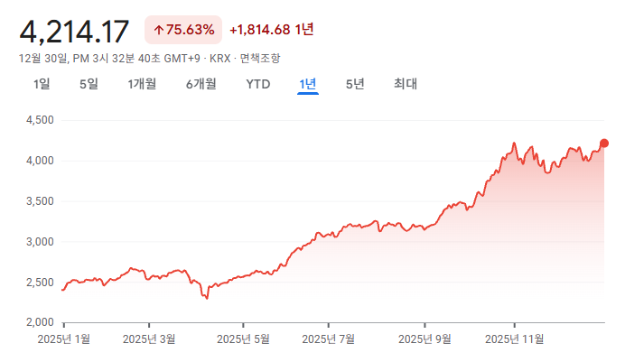
Task: Open the 1개월 chart range
Action: pyautogui.click(x=142, y=85)
